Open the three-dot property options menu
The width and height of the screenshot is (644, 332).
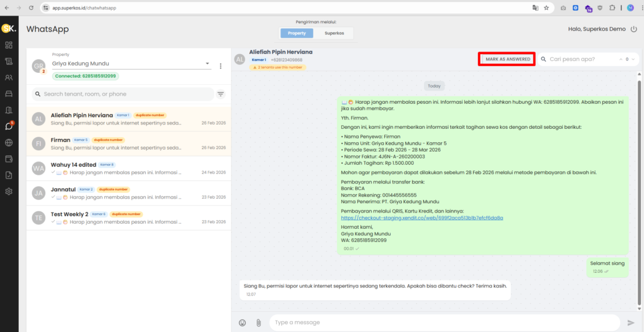coord(221,66)
